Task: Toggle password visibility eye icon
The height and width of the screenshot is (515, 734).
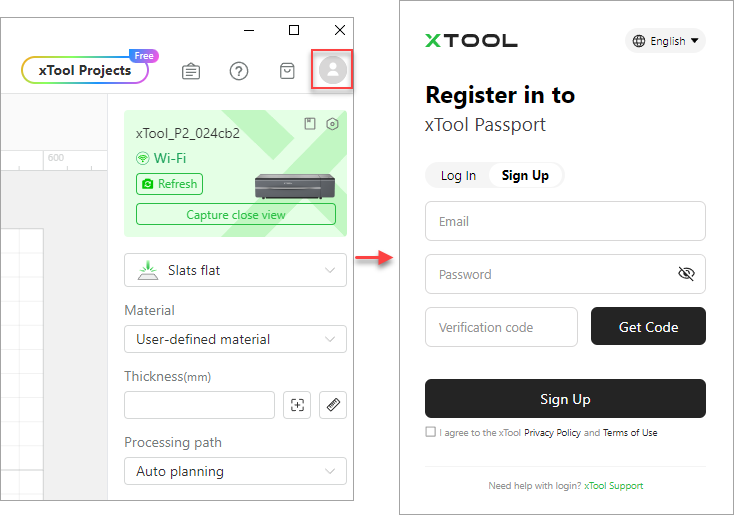Action: click(x=686, y=273)
